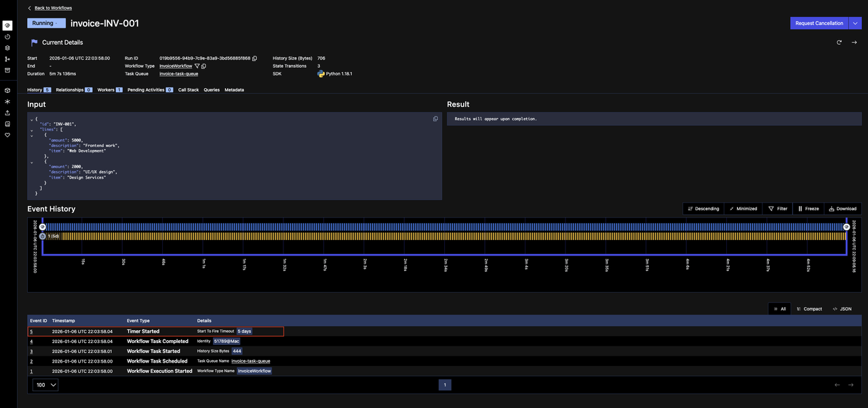Freeze the event history updates
This screenshot has height=408, width=868.
(808, 209)
